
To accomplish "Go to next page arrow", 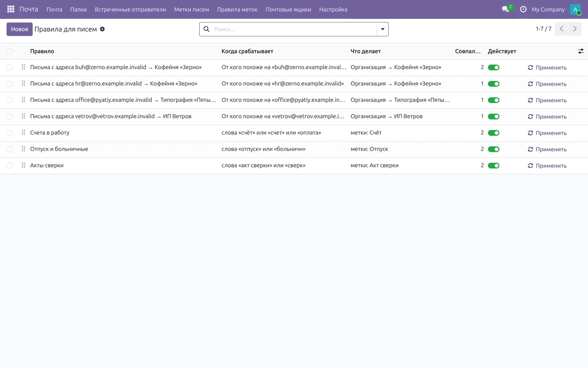I will click(x=575, y=29).
